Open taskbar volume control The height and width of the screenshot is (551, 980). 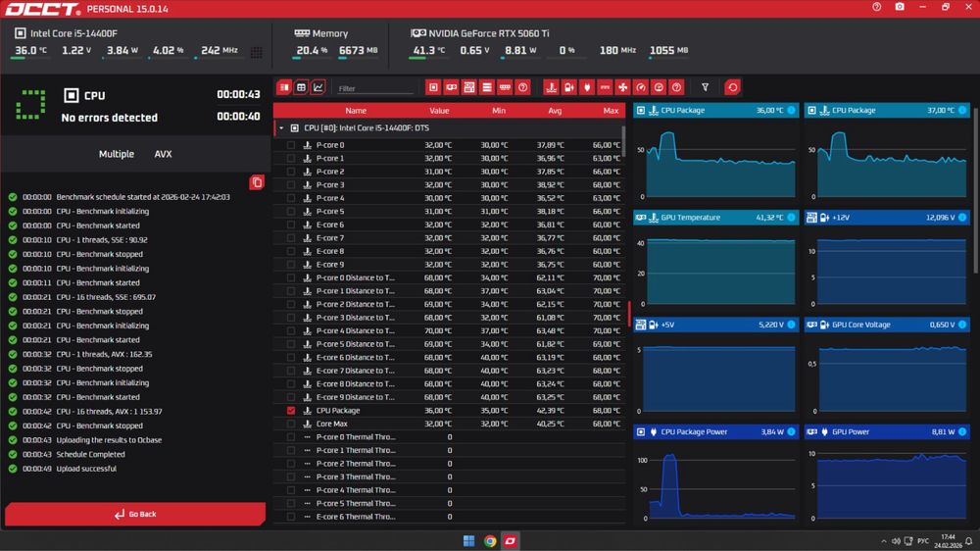coord(896,541)
